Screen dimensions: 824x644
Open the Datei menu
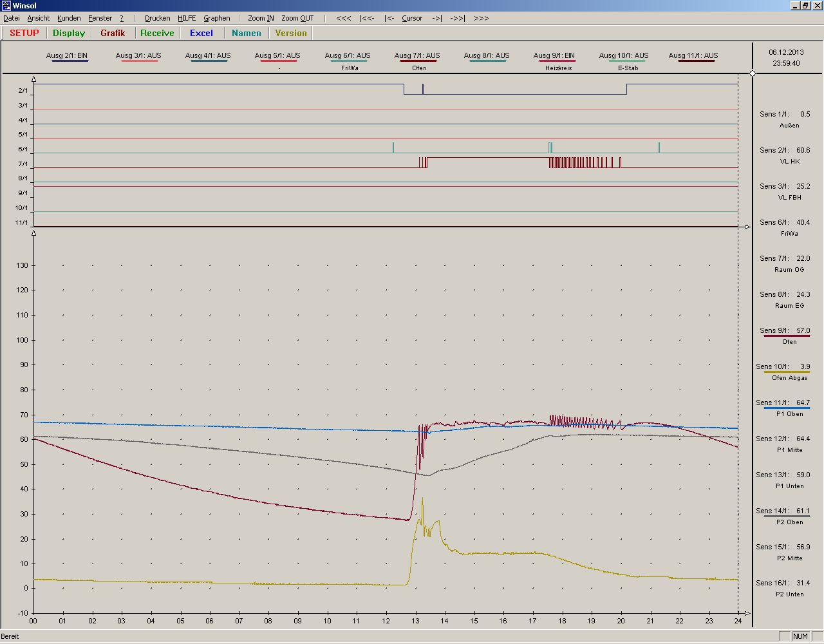(x=12, y=18)
